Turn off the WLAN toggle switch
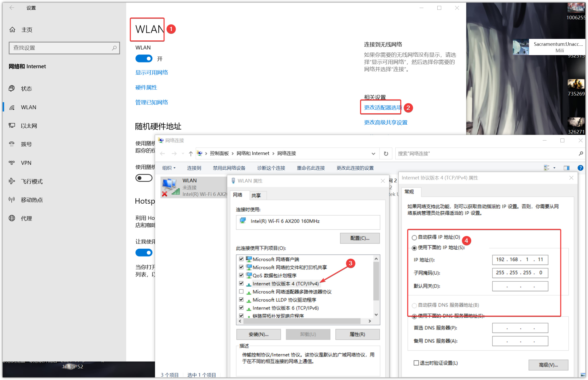588x380 pixels. 144,58
